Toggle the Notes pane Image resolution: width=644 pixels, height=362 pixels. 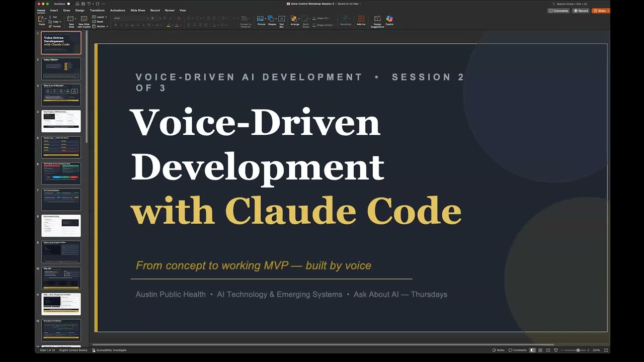498,350
